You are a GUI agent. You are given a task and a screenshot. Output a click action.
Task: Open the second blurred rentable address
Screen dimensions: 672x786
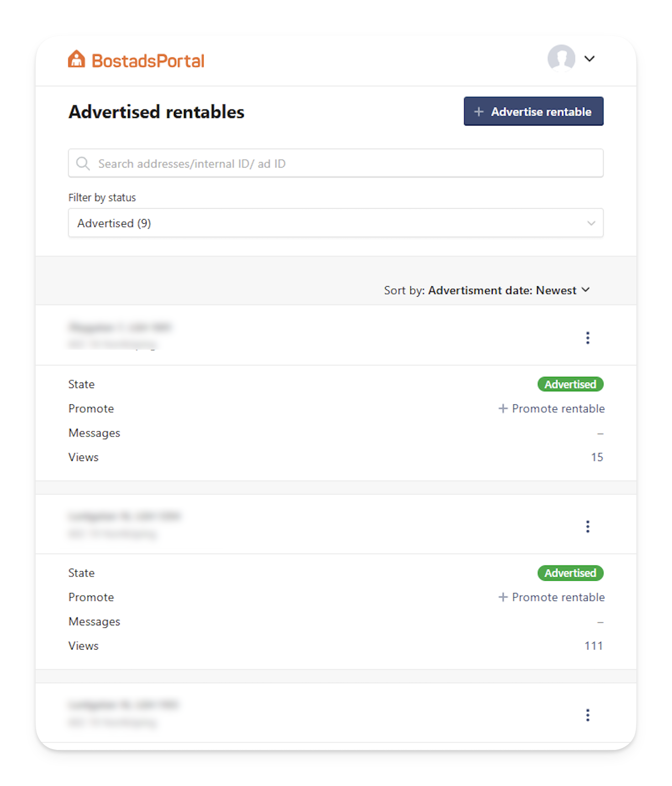pos(124,524)
